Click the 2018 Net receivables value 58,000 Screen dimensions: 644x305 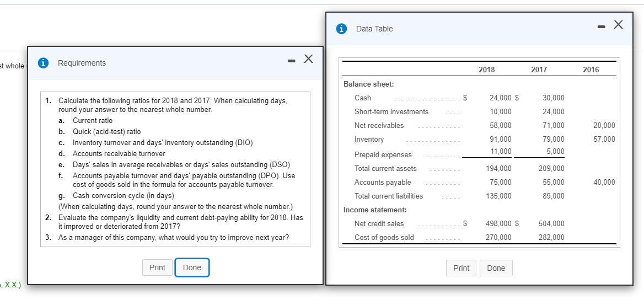pos(501,125)
